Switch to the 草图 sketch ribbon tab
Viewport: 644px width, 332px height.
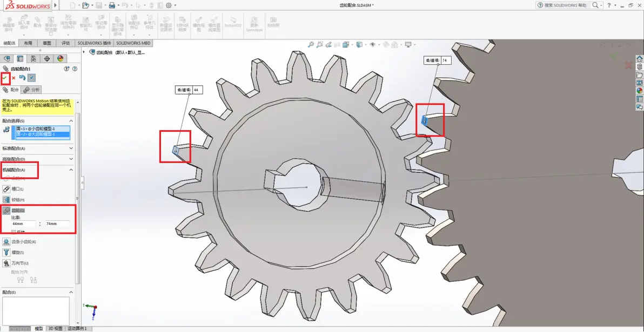(x=47, y=43)
